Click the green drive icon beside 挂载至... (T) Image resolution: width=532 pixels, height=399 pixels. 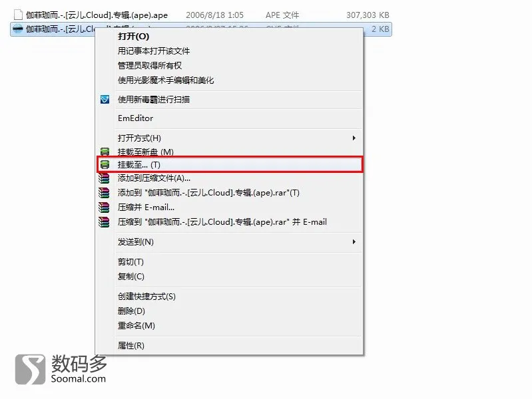pyautogui.click(x=105, y=165)
